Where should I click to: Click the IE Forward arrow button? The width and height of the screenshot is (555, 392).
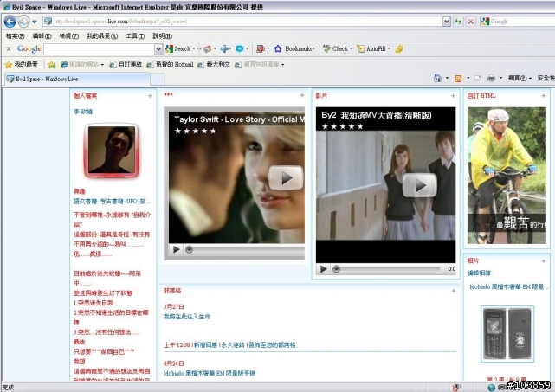(x=23, y=22)
